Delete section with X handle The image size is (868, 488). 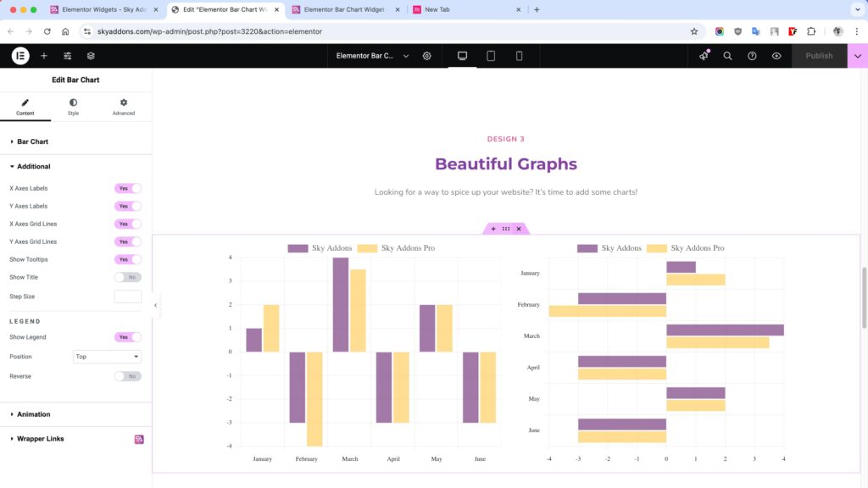[519, 229]
